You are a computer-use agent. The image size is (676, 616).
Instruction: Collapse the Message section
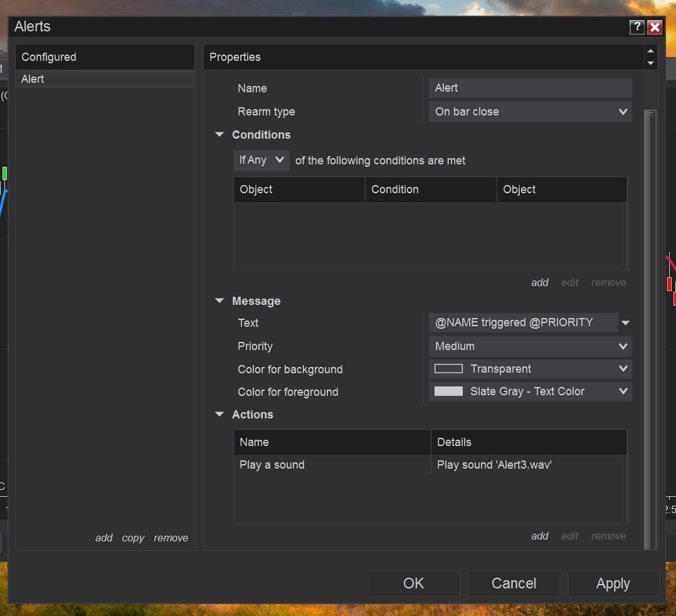[219, 301]
